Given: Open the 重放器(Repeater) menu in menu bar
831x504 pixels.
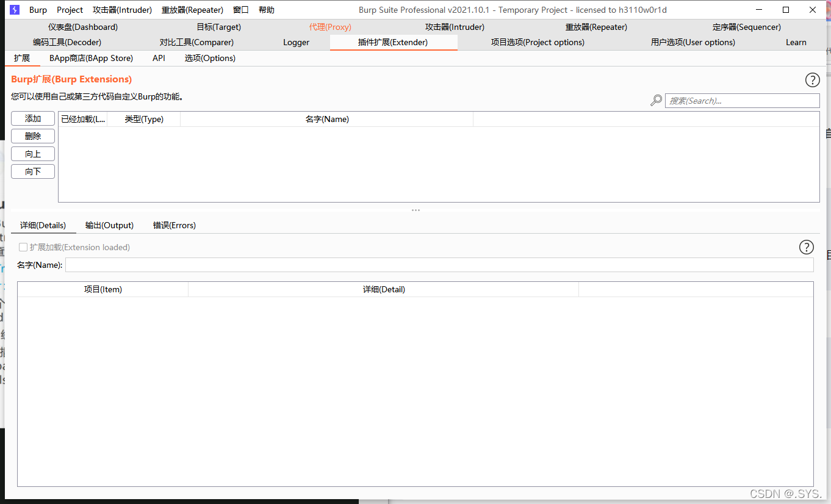Looking at the screenshot, I should (192, 10).
